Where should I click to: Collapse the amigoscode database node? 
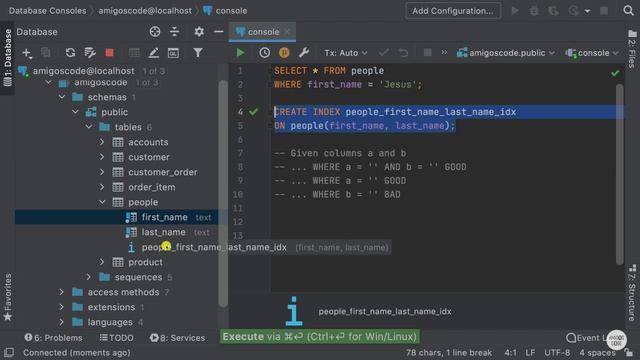point(49,82)
